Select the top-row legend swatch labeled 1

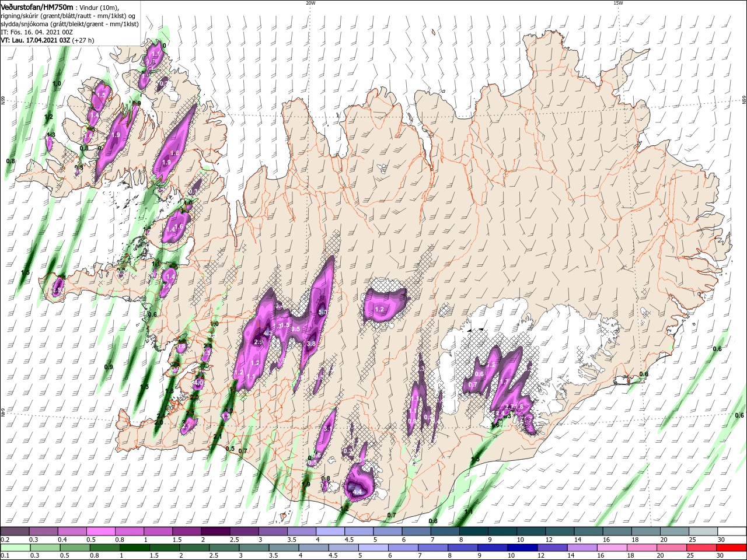[x=158, y=531]
